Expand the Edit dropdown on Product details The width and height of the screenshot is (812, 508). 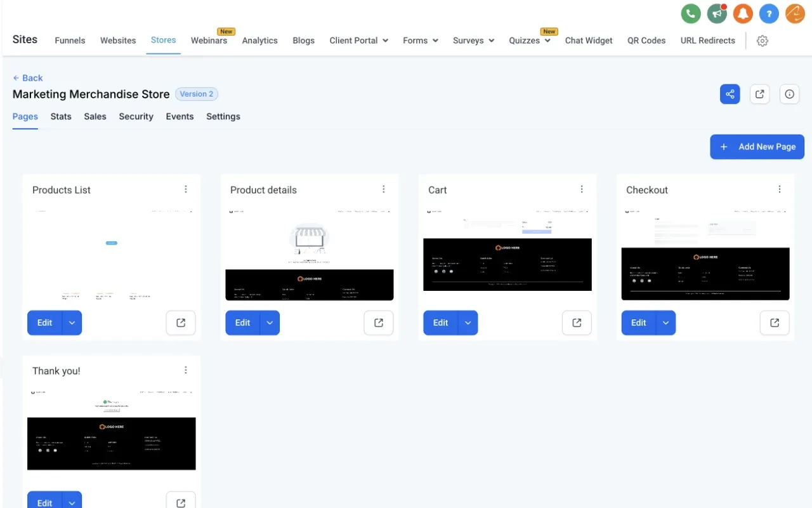point(270,323)
